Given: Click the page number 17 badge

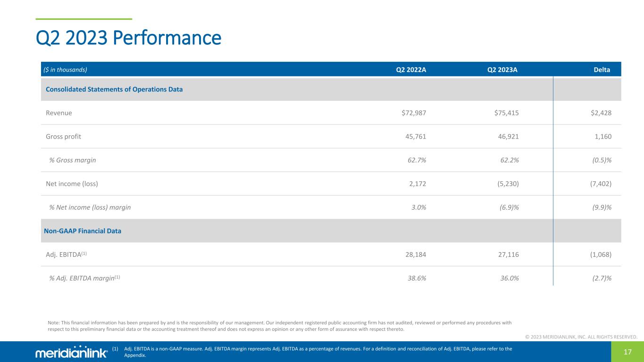Looking at the screenshot, I should coord(627,352).
